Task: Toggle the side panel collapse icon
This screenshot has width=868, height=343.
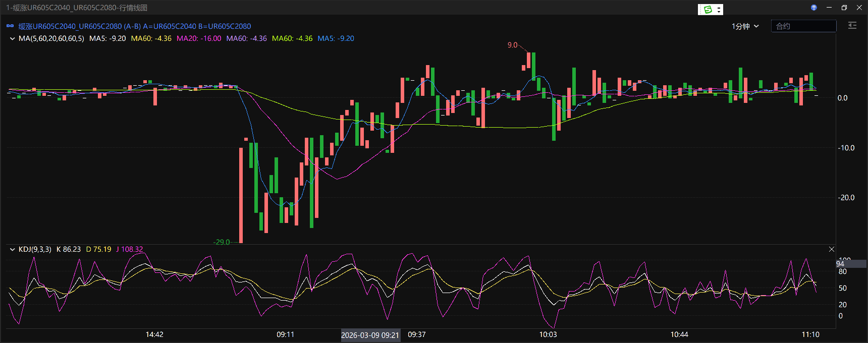Action: (x=852, y=26)
